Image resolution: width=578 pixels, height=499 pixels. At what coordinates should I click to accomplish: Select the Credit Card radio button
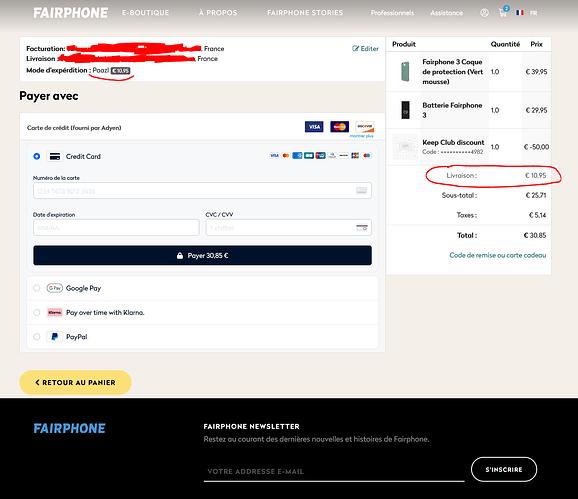pos(36,157)
